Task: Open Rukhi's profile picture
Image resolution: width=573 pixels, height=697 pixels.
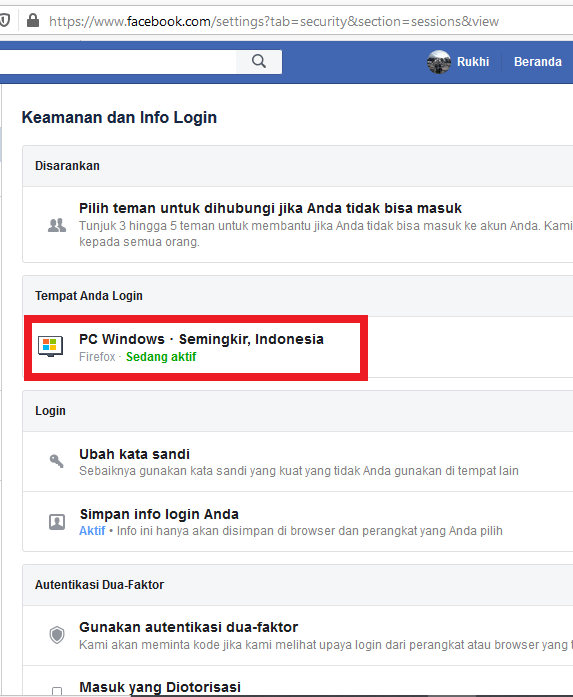Action: [439, 62]
